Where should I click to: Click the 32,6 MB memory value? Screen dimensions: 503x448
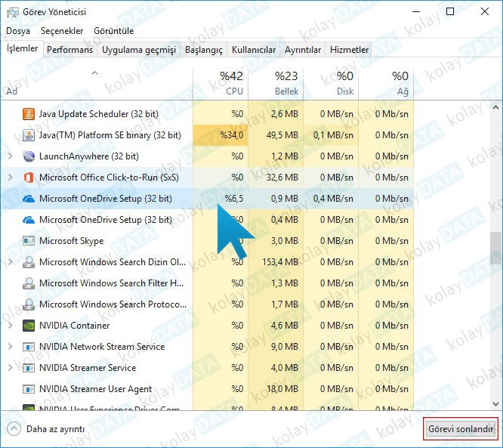coord(282,178)
